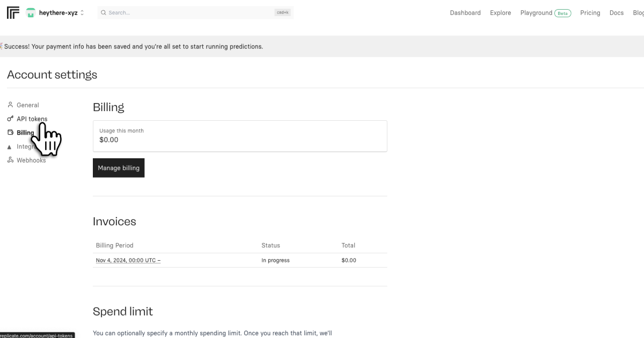Click the Webhooks sidebar icon
Screen dimensions: 644x338
pyautogui.click(x=10, y=160)
